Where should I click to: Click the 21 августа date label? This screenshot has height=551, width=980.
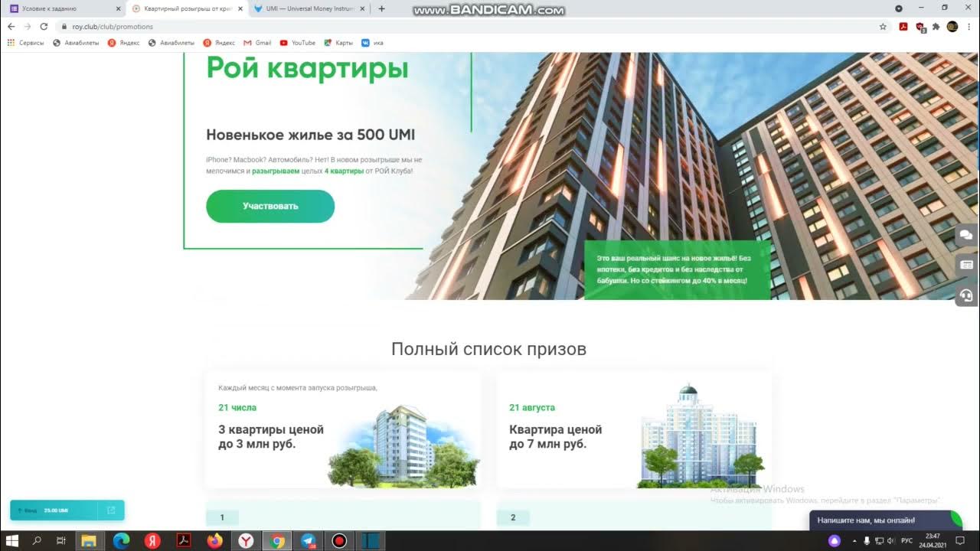[532, 408]
